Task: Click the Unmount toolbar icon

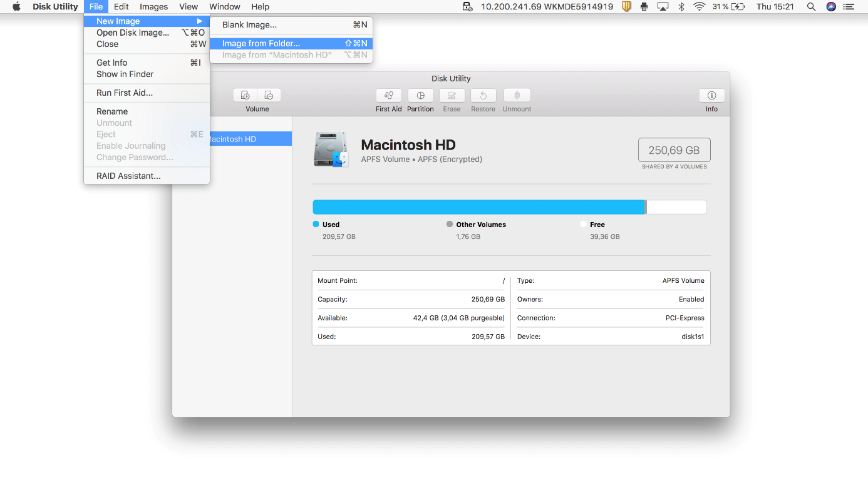Action: (517, 95)
